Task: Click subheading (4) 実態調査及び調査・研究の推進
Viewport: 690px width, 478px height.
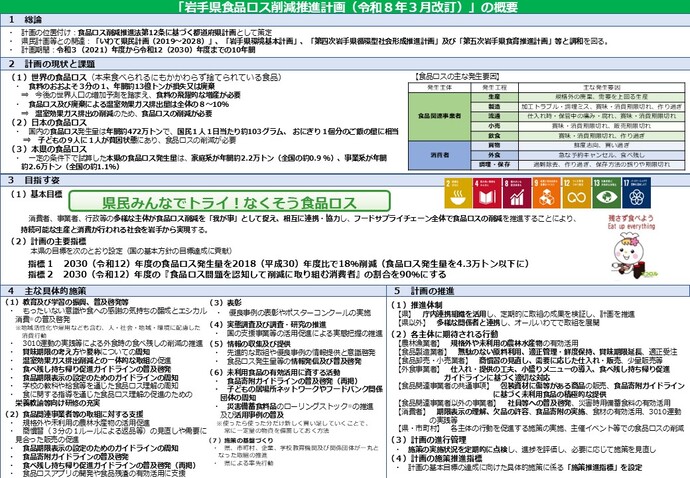Action: tap(268, 324)
